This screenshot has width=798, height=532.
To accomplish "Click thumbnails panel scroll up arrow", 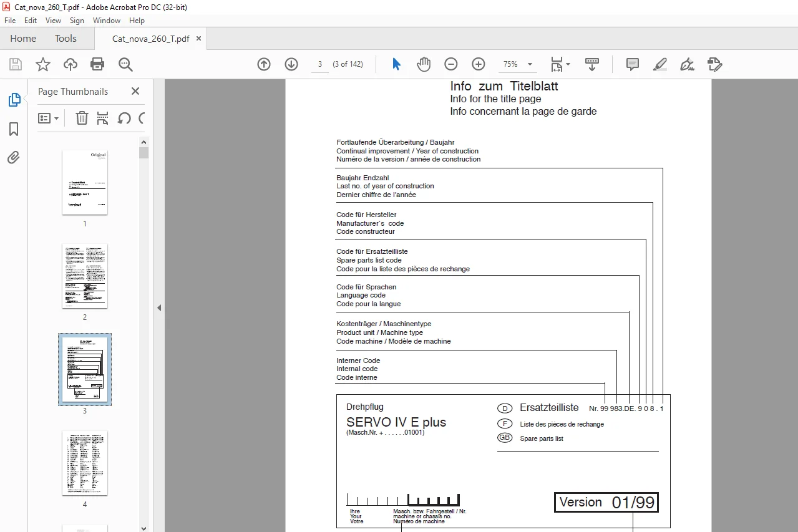I will click(144, 143).
